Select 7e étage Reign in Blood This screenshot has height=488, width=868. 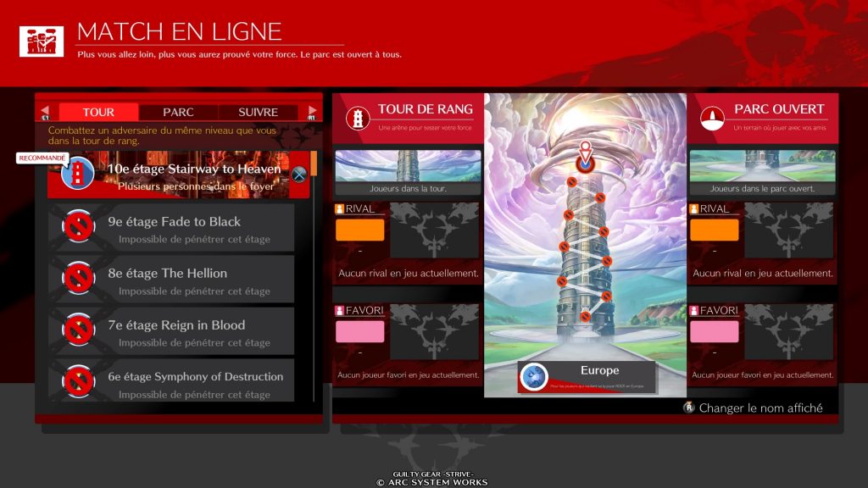pos(171,330)
